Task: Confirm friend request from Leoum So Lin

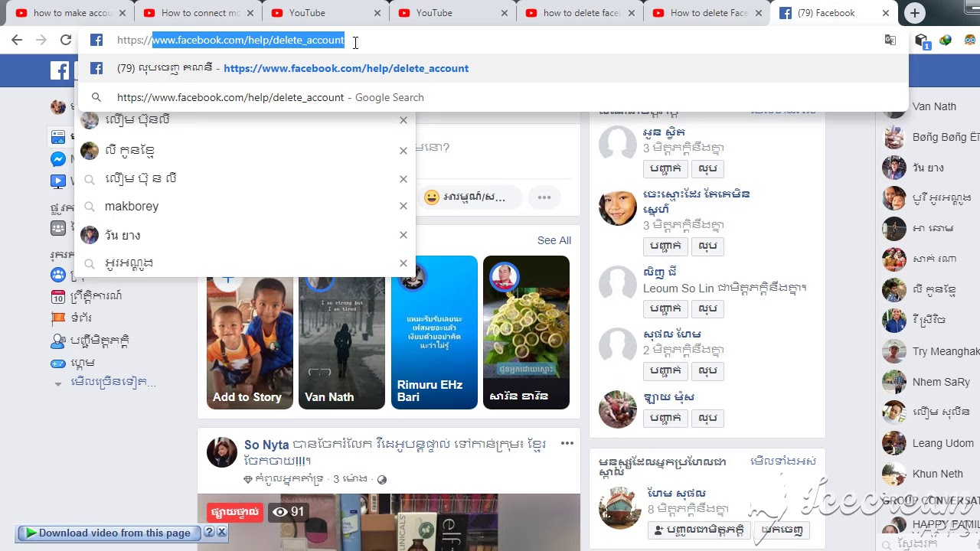Action: [665, 308]
